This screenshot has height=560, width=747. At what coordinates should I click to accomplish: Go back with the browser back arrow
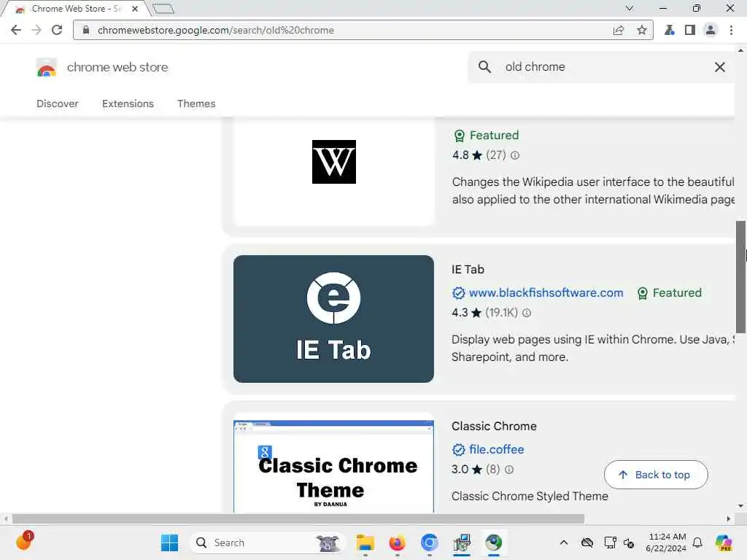pyautogui.click(x=16, y=30)
